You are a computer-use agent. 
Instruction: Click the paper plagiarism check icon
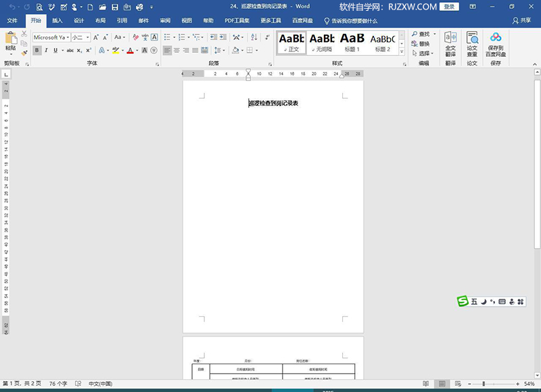pos(472,45)
